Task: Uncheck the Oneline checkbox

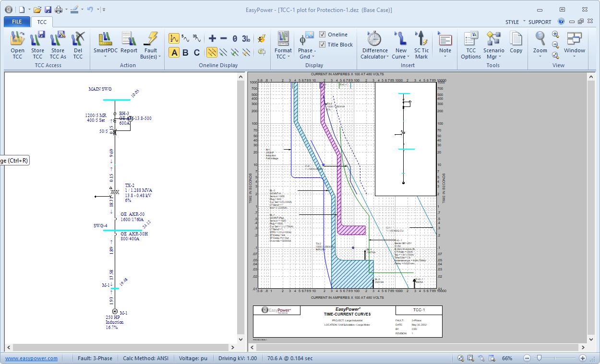Action: (323, 35)
